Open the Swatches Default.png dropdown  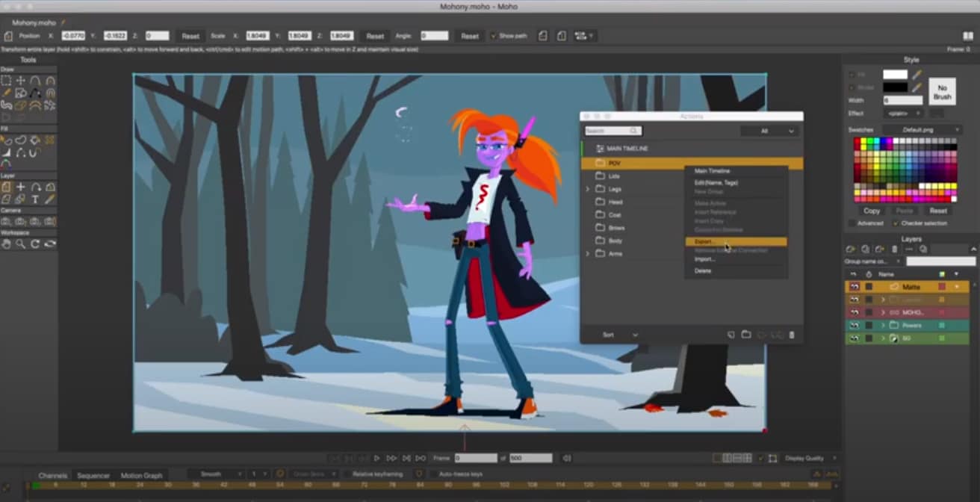point(922,129)
